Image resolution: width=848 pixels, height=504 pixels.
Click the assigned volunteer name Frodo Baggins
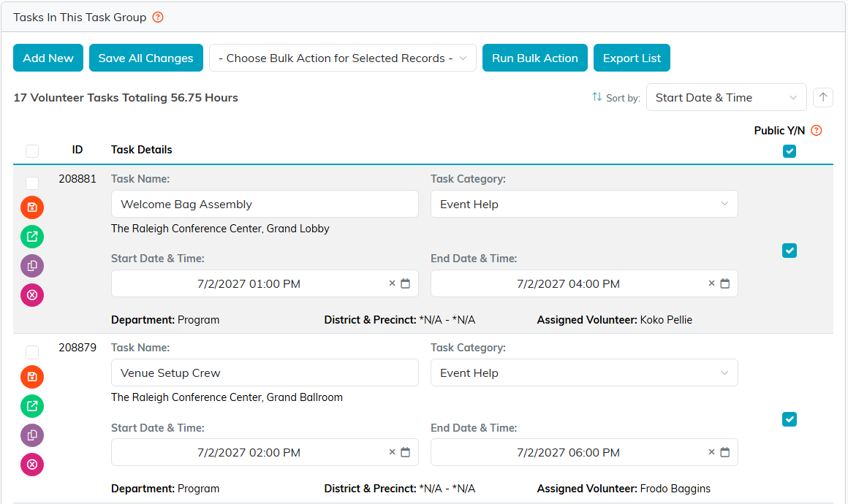(x=675, y=489)
